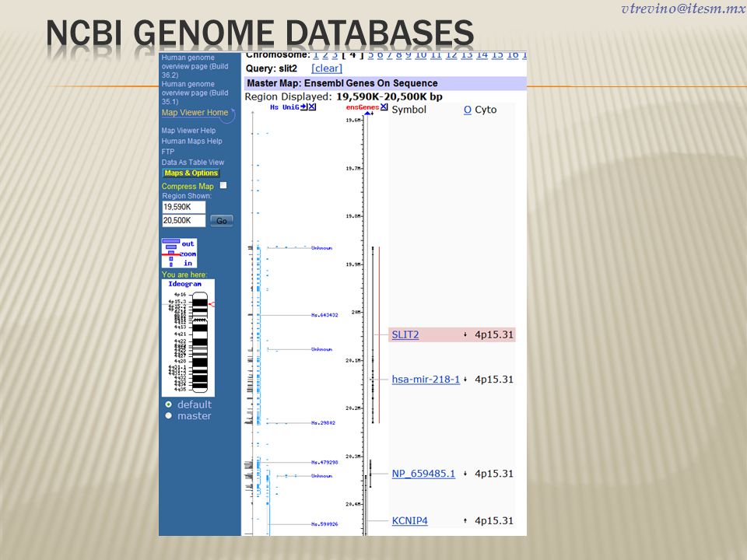Image resolution: width=747 pixels, height=560 pixels.
Task: Click the 'Master Map: Ensembl Genes On Sequence' heading
Action: click(342, 83)
